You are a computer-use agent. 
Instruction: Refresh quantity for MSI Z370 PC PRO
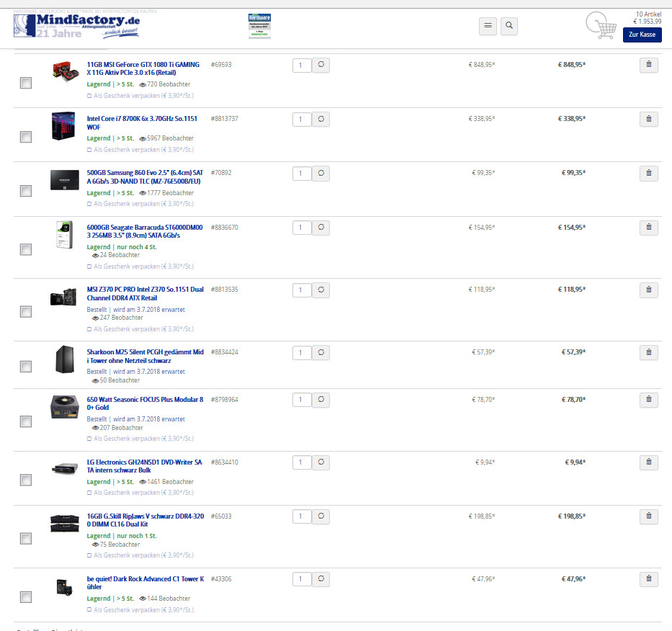[x=321, y=290]
